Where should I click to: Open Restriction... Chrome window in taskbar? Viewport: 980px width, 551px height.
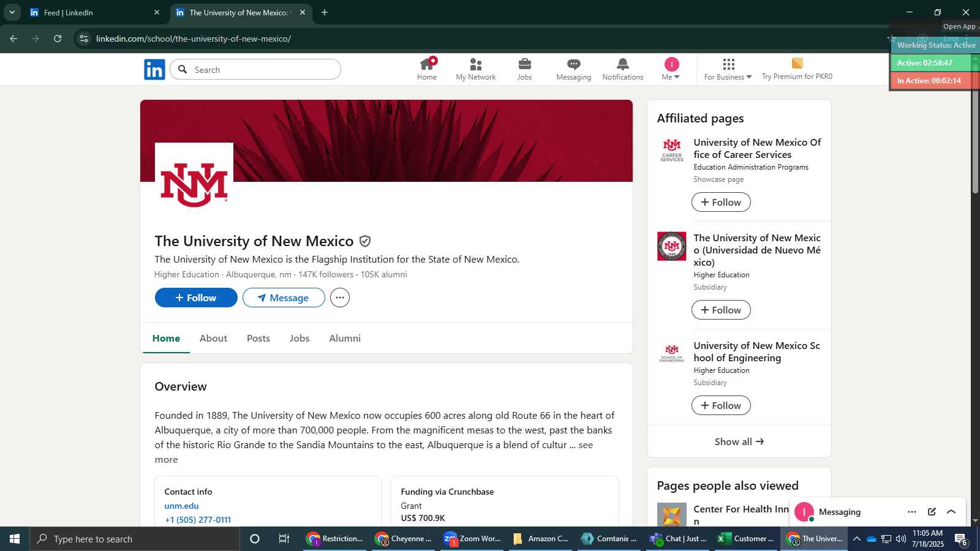tap(336, 539)
